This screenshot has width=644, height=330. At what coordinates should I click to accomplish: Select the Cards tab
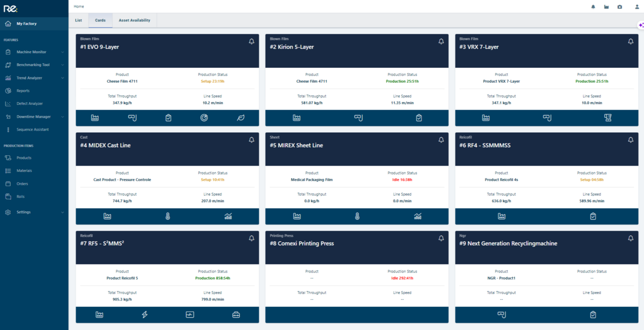click(100, 20)
